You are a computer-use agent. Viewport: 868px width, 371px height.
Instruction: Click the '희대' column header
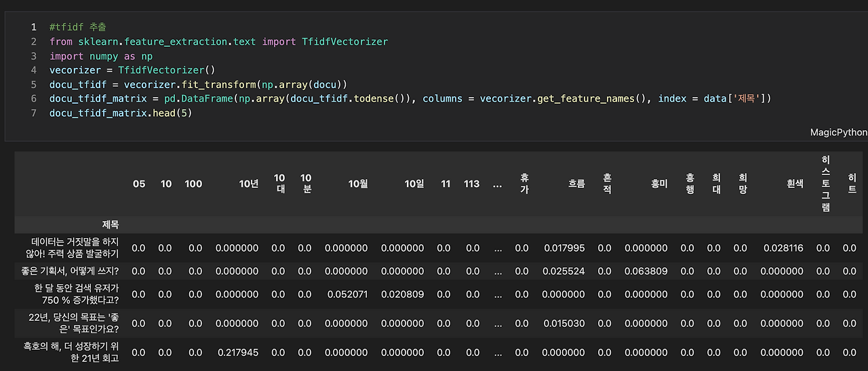point(716,184)
